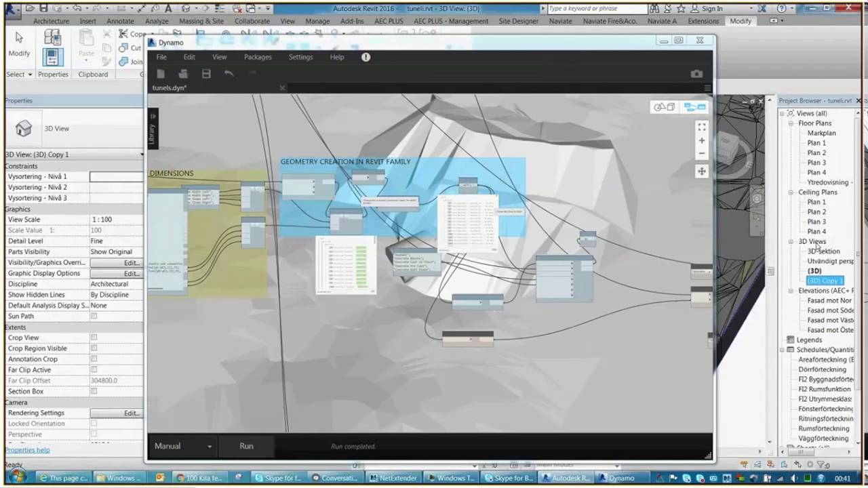This screenshot has width=868, height=488.
Task: Click the Vysortering - Nivå 1 value field
Action: (116, 176)
